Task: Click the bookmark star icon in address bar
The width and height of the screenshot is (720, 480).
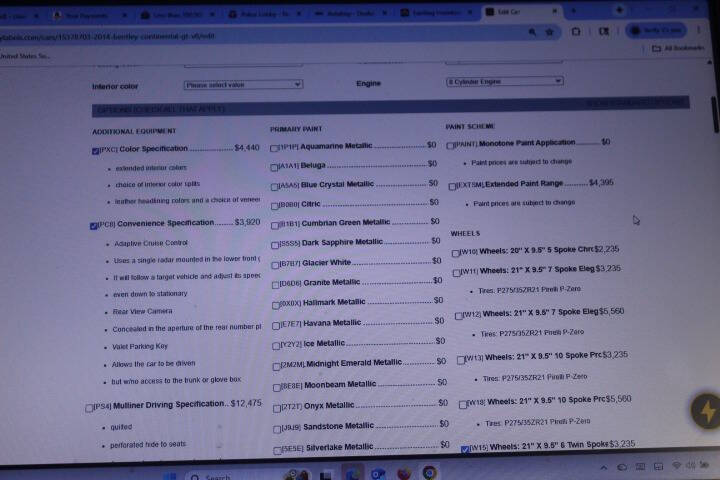Action: (551, 32)
